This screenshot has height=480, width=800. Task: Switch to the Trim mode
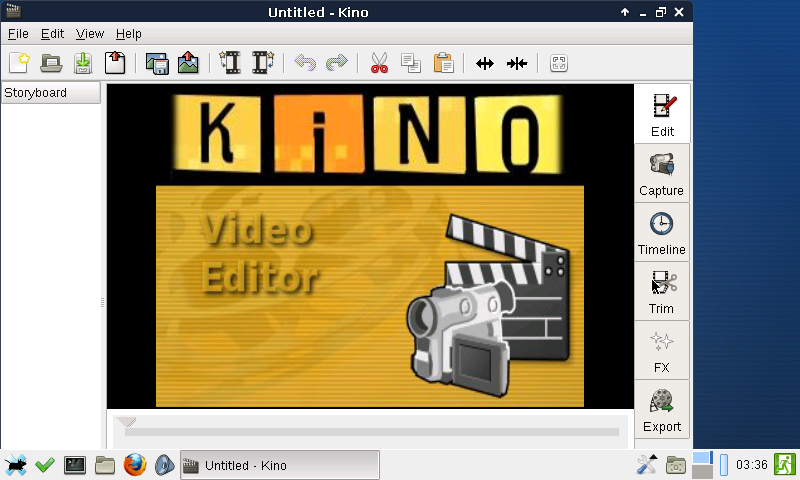pyautogui.click(x=661, y=291)
